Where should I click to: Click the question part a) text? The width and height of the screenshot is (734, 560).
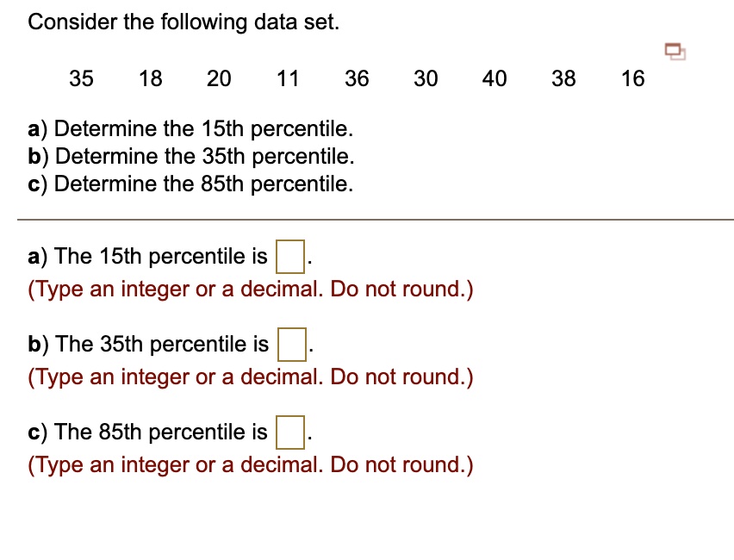(x=190, y=128)
